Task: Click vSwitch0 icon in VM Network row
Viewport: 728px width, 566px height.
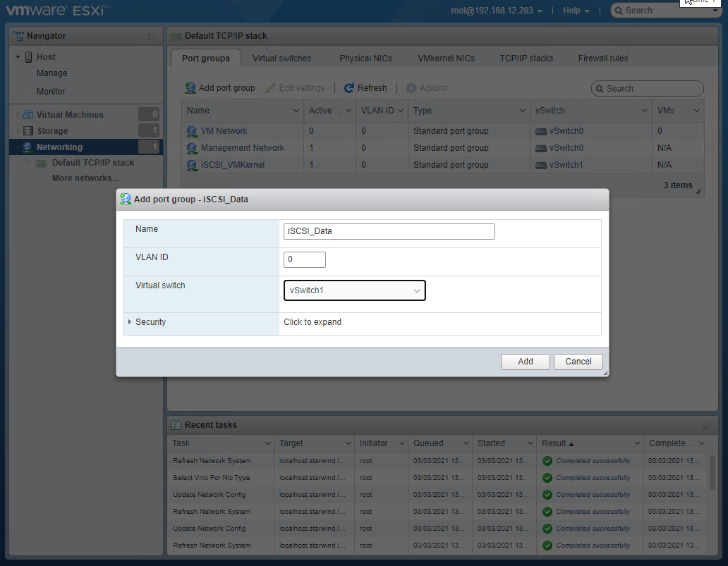Action: (x=541, y=132)
